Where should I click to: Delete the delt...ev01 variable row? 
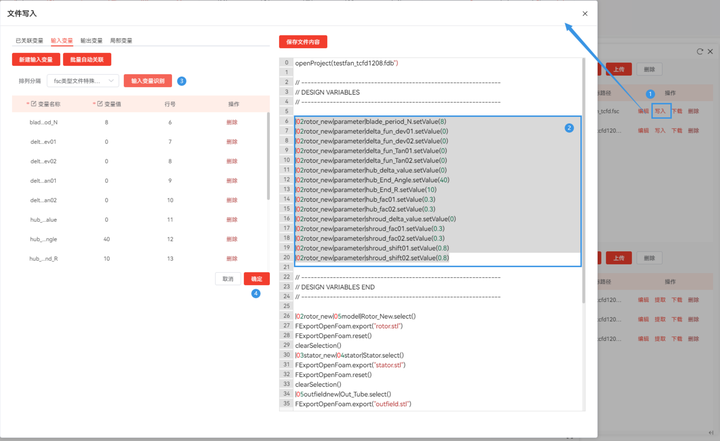coord(232,142)
